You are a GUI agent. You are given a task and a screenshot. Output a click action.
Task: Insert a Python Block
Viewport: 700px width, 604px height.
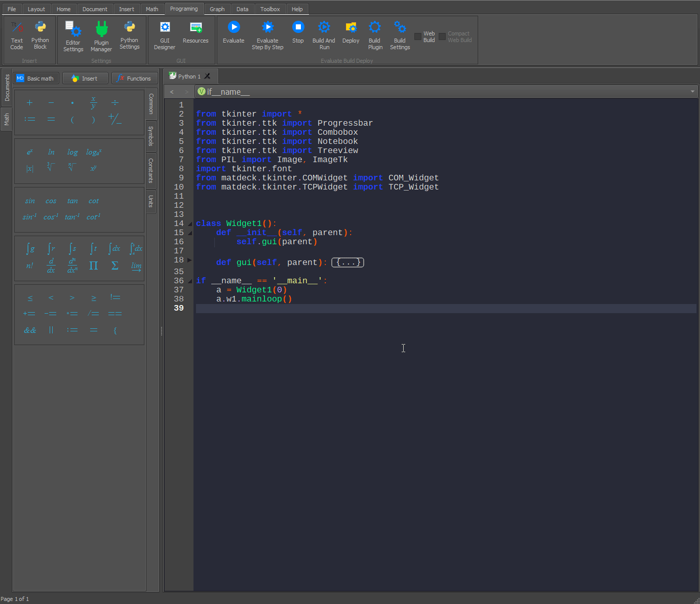pyautogui.click(x=40, y=27)
